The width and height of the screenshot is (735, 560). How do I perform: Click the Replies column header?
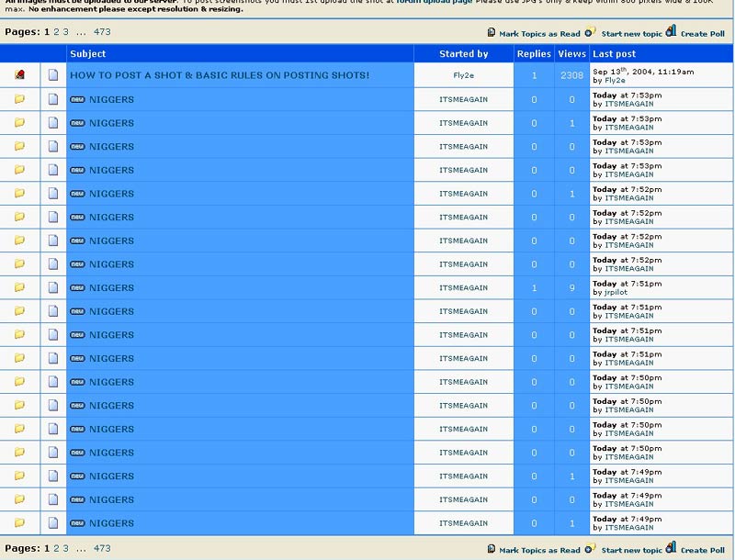tap(534, 54)
